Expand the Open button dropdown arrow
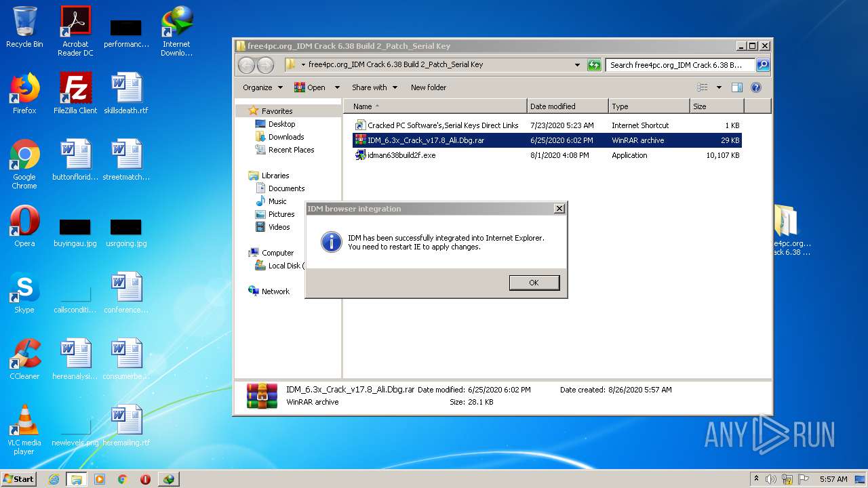This screenshot has width=868, height=488. [337, 87]
